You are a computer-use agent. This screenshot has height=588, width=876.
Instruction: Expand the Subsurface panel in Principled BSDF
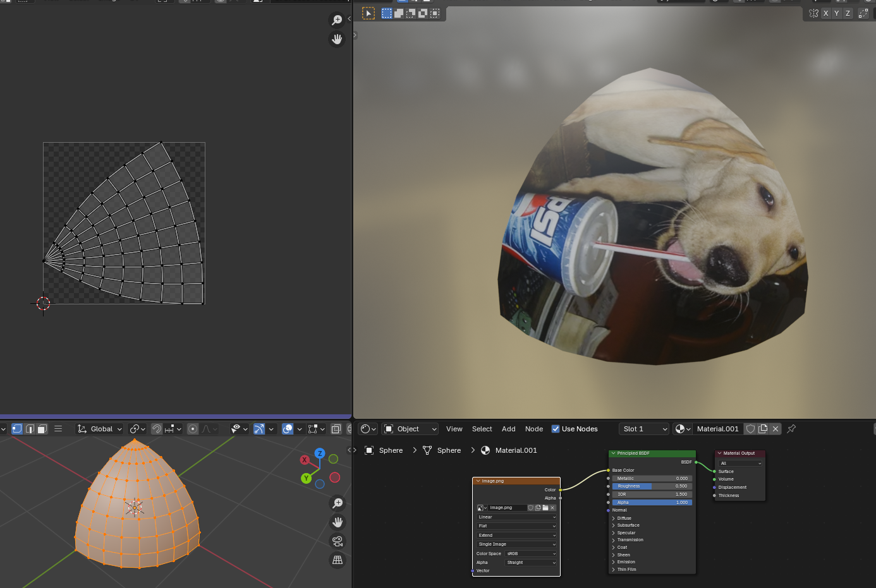click(628, 525)
